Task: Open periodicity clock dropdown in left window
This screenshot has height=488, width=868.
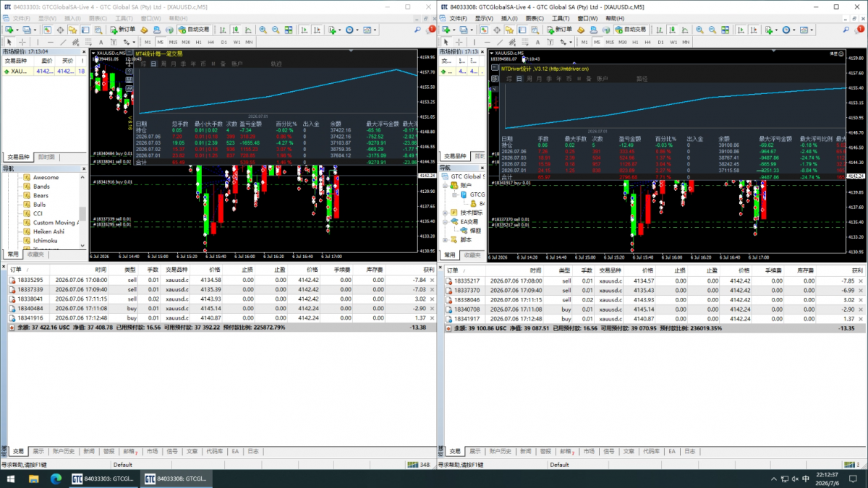Action: 352,30
